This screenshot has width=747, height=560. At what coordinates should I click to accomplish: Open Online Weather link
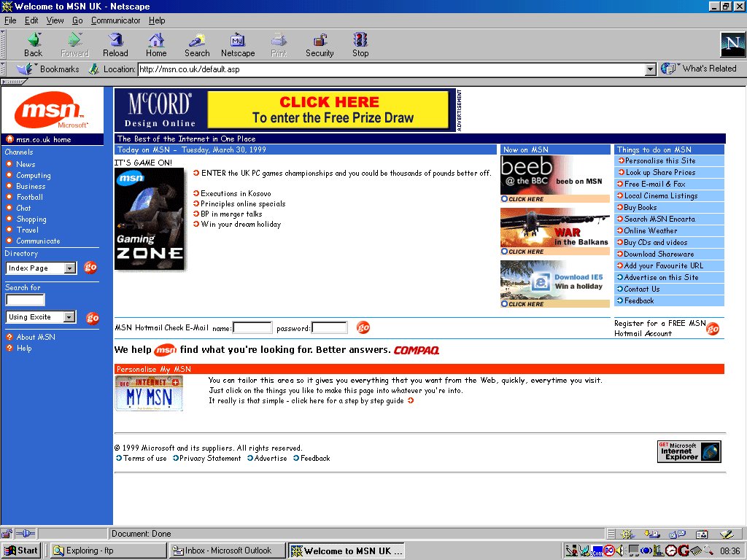651,230
